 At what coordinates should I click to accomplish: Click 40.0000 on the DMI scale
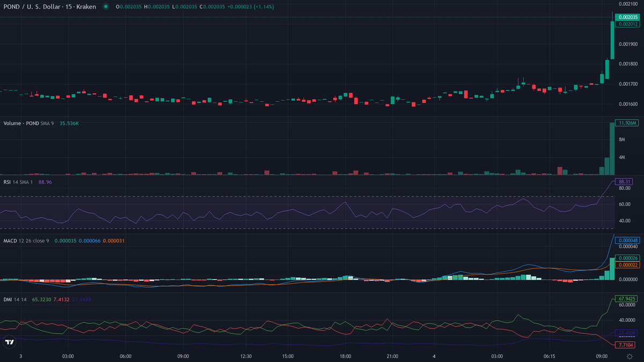[627, 320]
